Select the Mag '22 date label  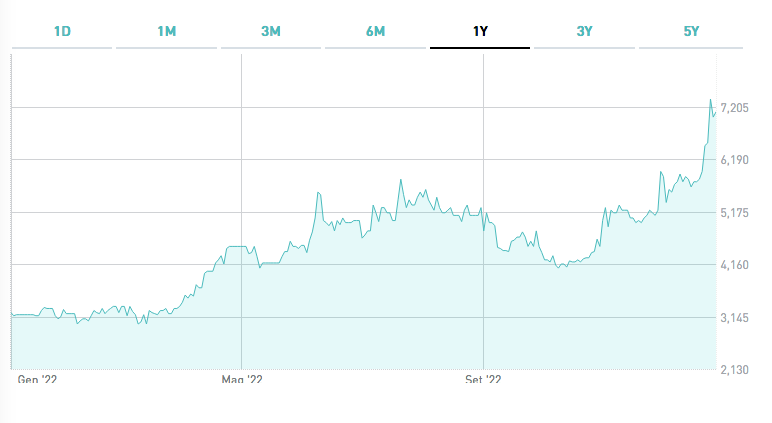(x=242, y=381)
